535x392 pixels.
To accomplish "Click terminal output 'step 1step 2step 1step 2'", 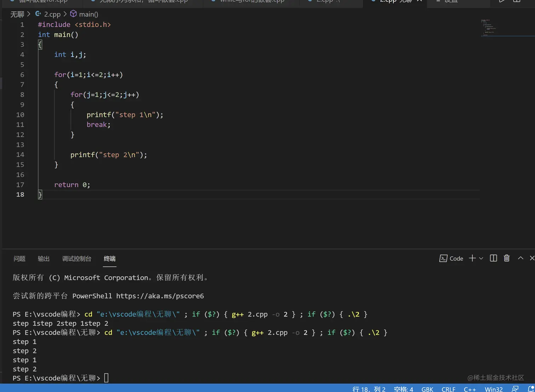I will coord(61,323).
